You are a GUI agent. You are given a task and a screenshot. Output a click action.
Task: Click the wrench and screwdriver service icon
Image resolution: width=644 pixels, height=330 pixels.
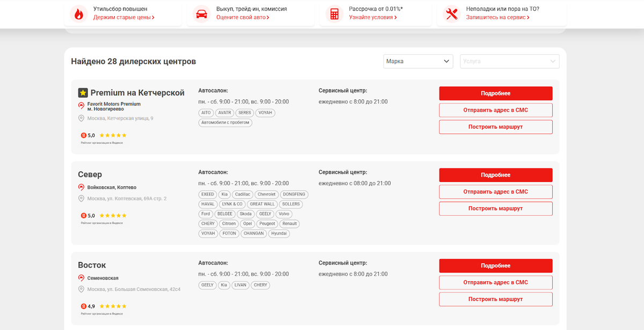[451, 14]
